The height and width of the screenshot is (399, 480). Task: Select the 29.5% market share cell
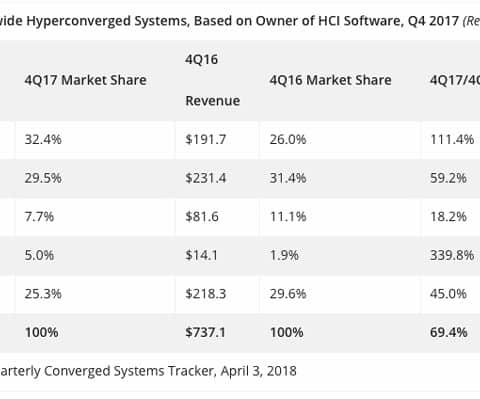[43, 178]
